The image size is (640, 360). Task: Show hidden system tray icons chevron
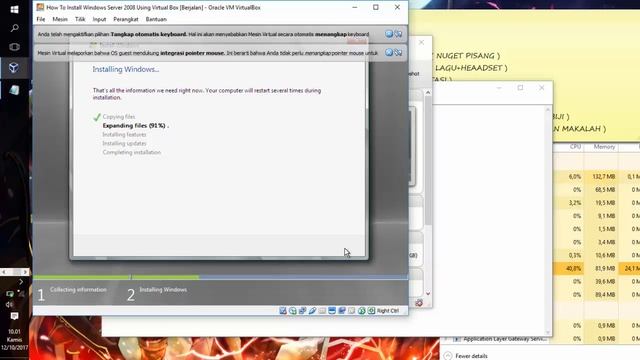click(x=21, y=282)
